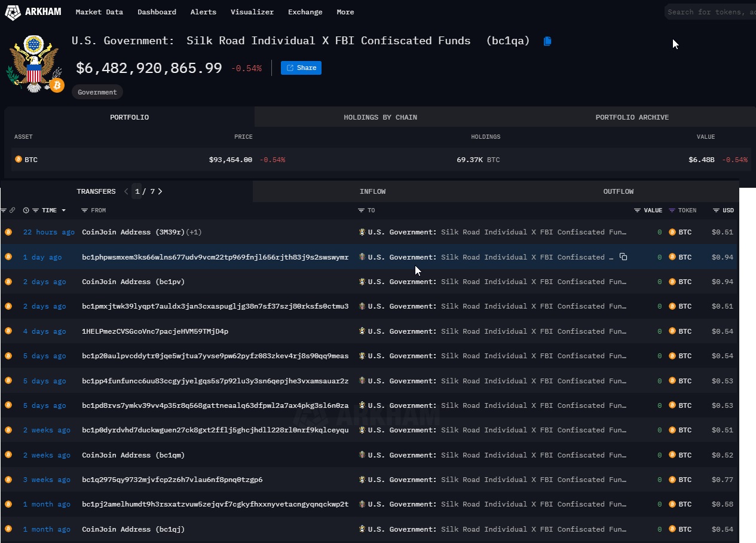Click the search tokens input field
Image resolution: width=756 pixels, height=543 pixels.
(711, 11)
